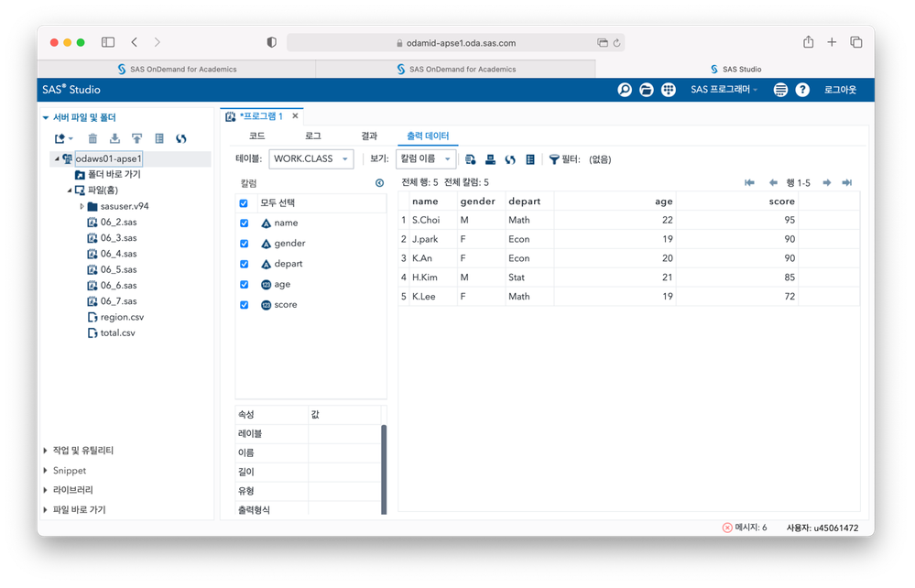This screenshot has width=915, height=588.
Task: Collapse the column list panel arrow
Action: coord(379,183)
